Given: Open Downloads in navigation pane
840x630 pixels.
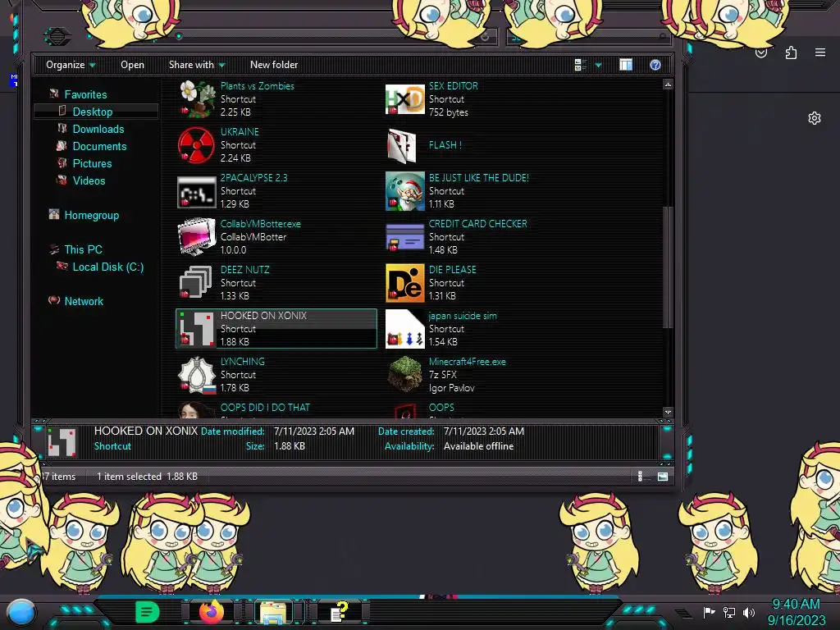Looking at the screenshot, I should pyautogui.click(x=98, y=129).
